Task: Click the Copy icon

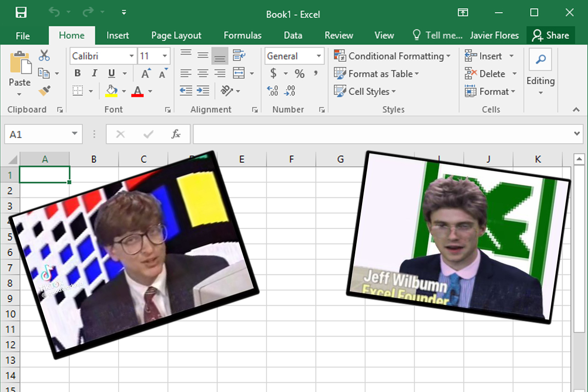Action: [x=44, y=73]
